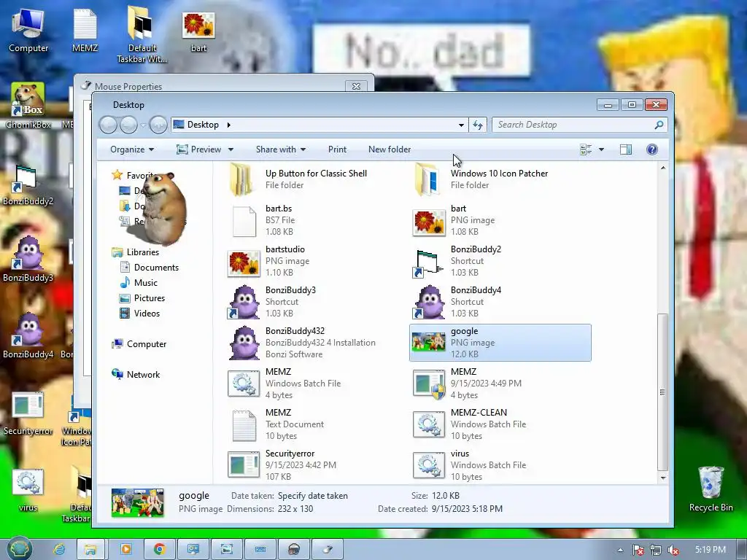Select the MEMZ file dated 9/15/2023 4:49 PM
This screenshot has height=560, width=747.
click(x=500, y=384)
